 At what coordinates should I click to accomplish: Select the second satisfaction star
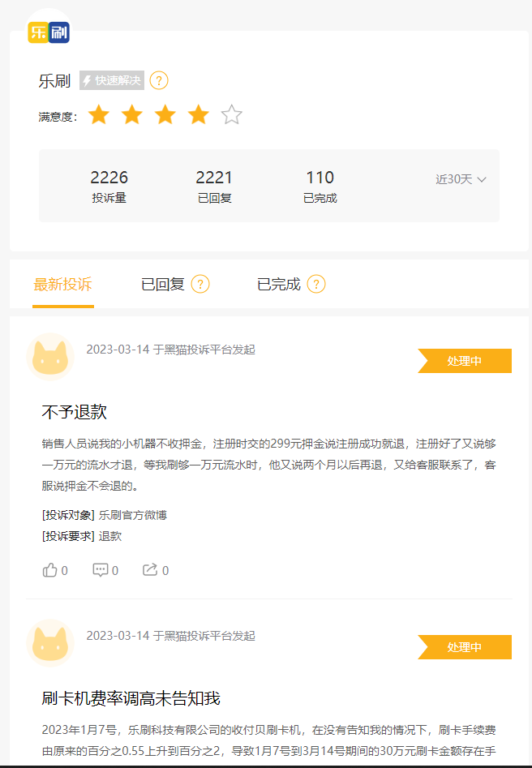132,114
